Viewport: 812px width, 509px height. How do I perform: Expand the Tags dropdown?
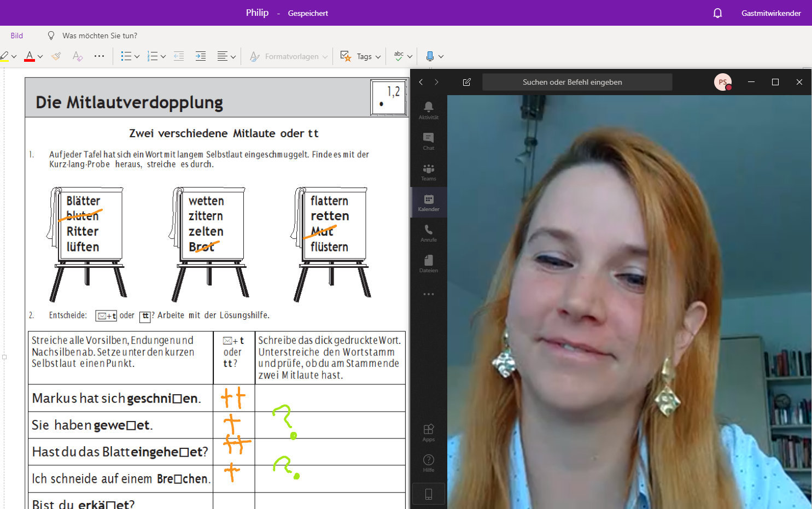[x=378, y=56]
